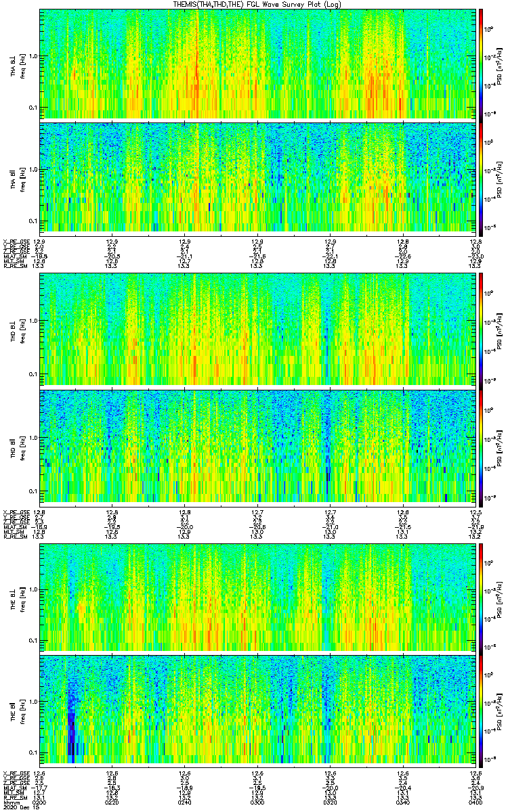Viewport: 508px width, 812px height.
Task: Click the X_RE_GSE row label under THA panels
Action: click(x=16, y=240)
